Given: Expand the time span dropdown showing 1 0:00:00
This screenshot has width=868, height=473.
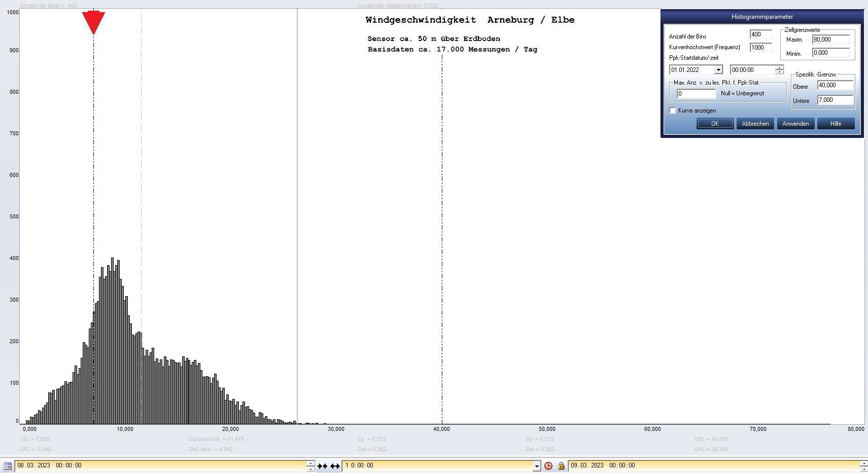Looking at the screenshot, I should click(x=537, y=466).
